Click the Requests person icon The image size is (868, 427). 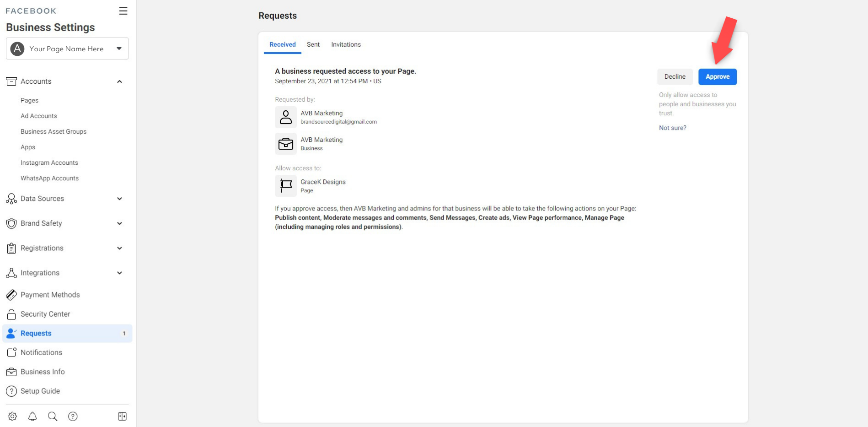(11, 333)
